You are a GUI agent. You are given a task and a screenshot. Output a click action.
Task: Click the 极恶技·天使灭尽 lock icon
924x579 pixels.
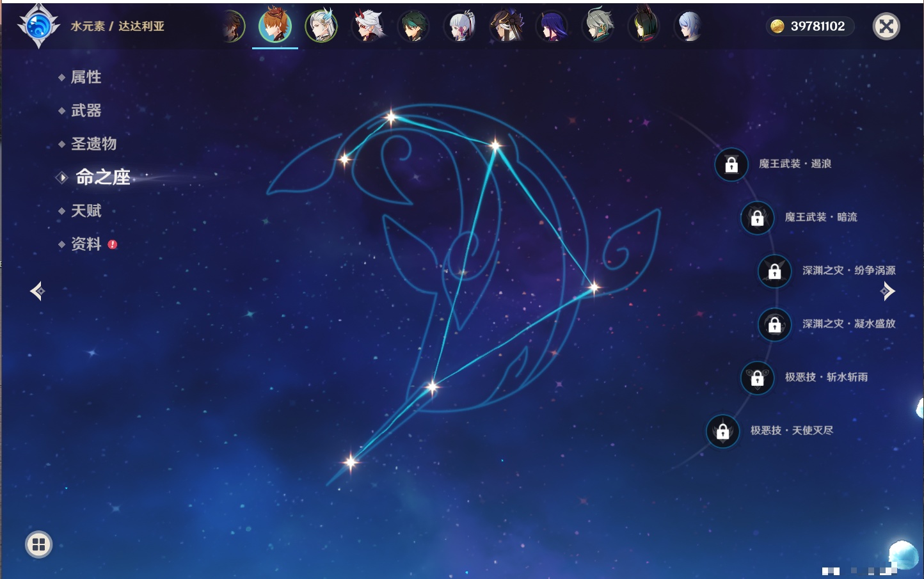pos(723,431)
